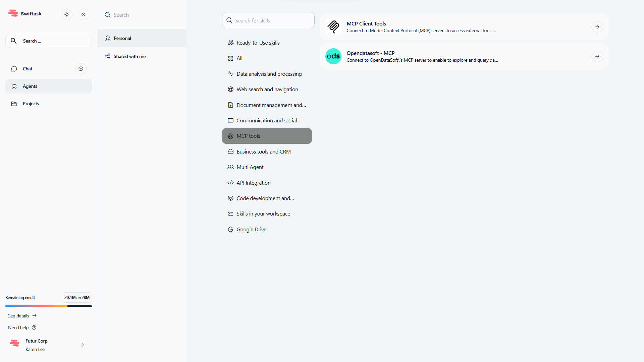The width and height of the screenshot is (644, 362).
Task: Open MCP Client Tools arrow button
Action: click(597, 27)
